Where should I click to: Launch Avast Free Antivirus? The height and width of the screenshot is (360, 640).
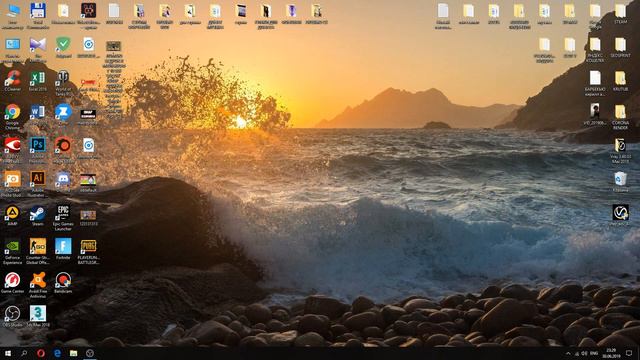38,280
